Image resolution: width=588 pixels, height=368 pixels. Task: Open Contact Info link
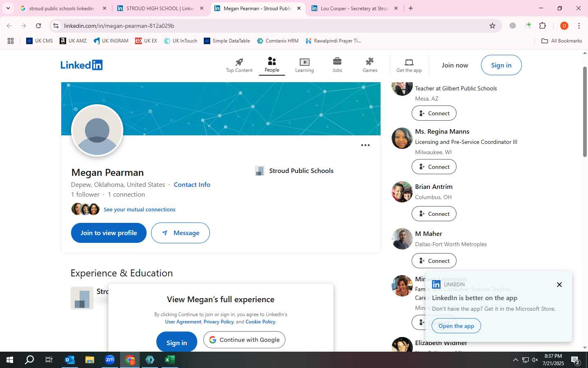tap(192, 184)
